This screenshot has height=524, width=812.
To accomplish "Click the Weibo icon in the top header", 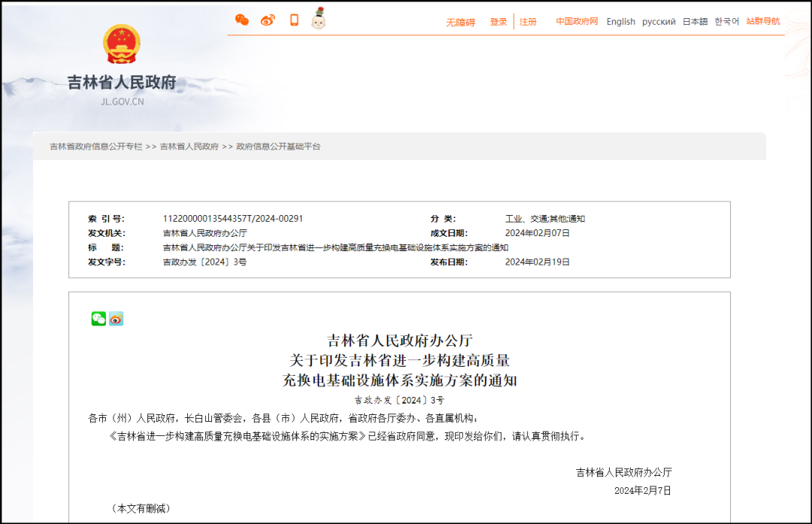I will (x=267, y=19).
